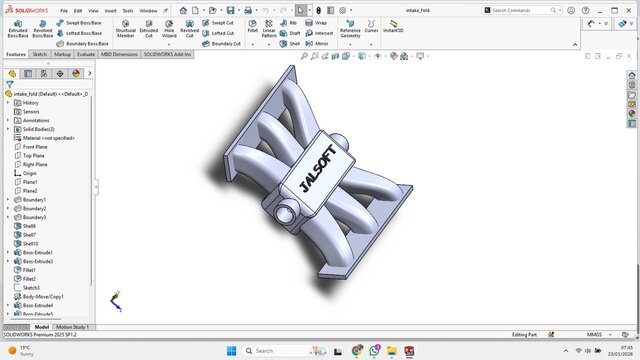Image resolution: width=640 pixels, height=360 pixels.
Task: Open the Hole Wizard dropdown arrow
Action: [169, 44]
